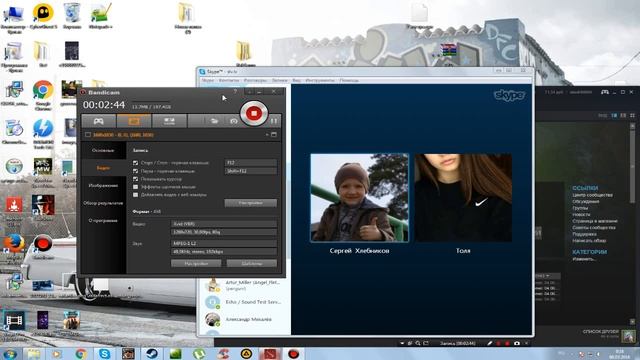This screenshot has height=360, width=640.
Task: Open the Обзор результатов tab in Bandicam
Action: point(103,203)
